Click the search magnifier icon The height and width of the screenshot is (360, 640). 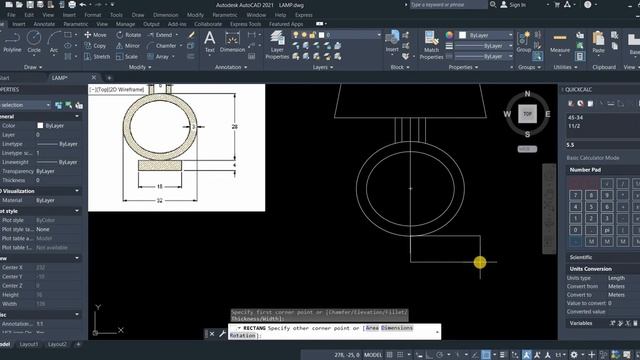point(493,4)
